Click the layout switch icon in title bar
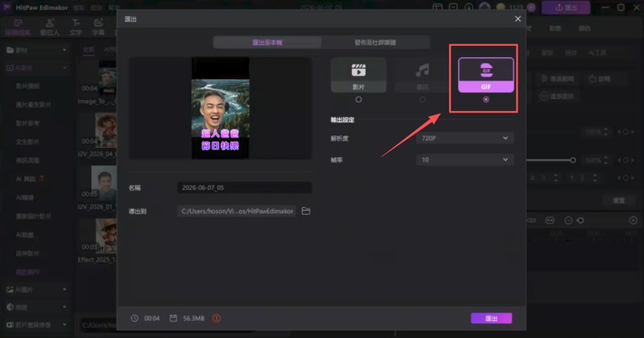Screen dimensions: 644x338 coord(437,7)
